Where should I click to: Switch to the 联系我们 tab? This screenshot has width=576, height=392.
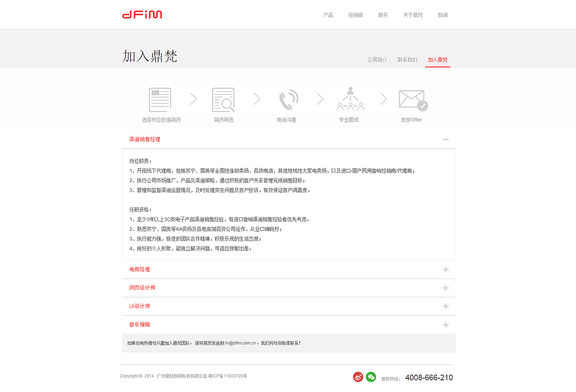(x=407, y=60)
